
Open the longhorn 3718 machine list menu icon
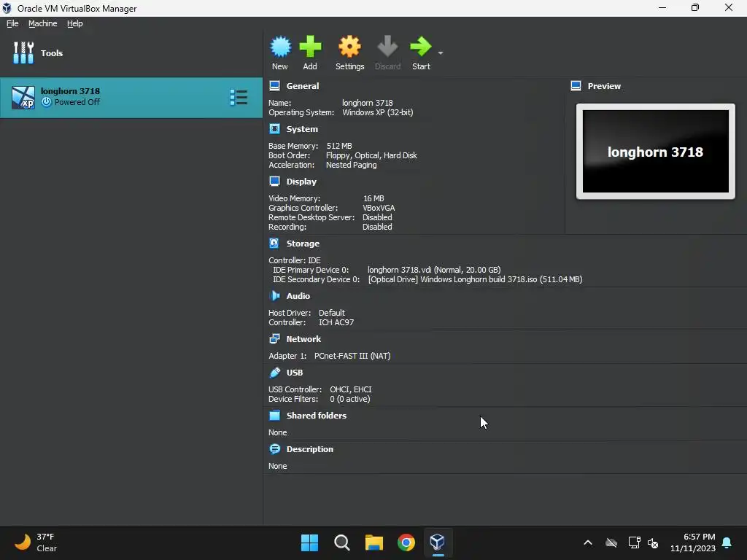[x=239, y=97]
